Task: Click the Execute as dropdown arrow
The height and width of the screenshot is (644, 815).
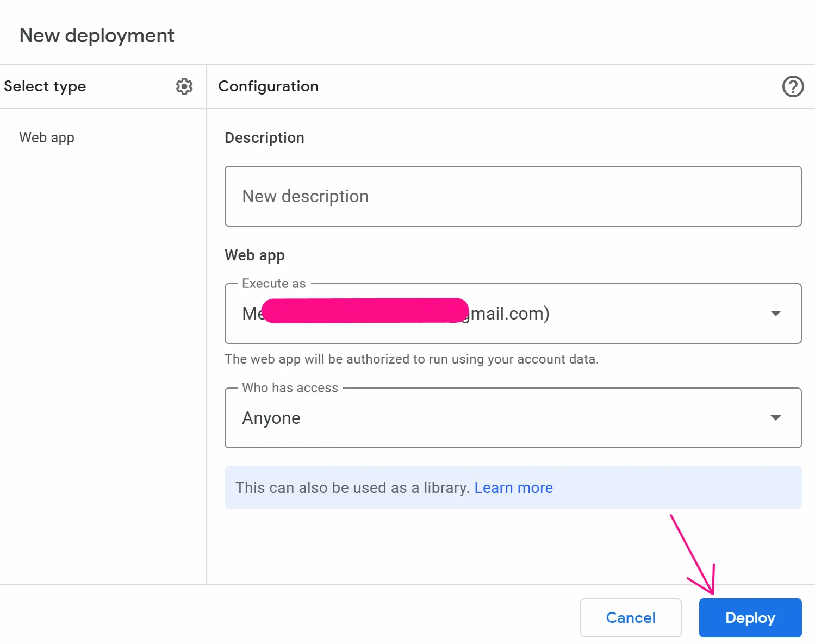Action: pos(776,314)
